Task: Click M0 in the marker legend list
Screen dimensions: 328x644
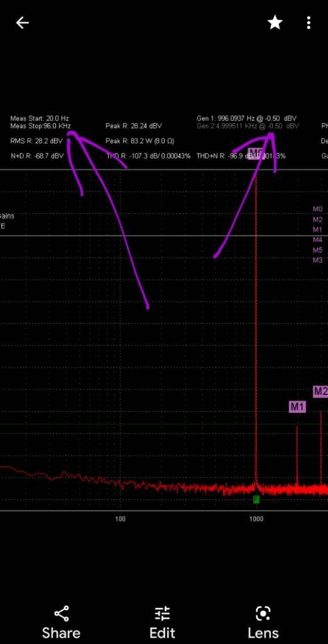Action: point(318,209)
